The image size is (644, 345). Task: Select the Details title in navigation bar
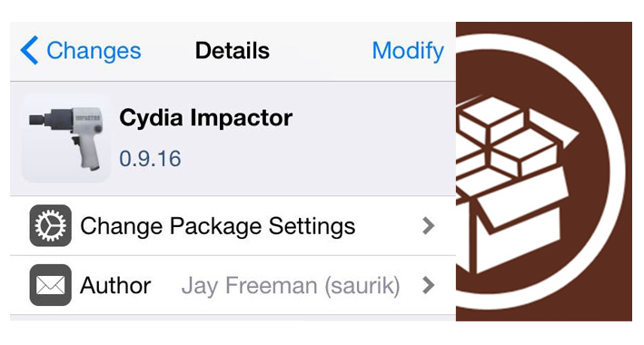coord(233,51)
